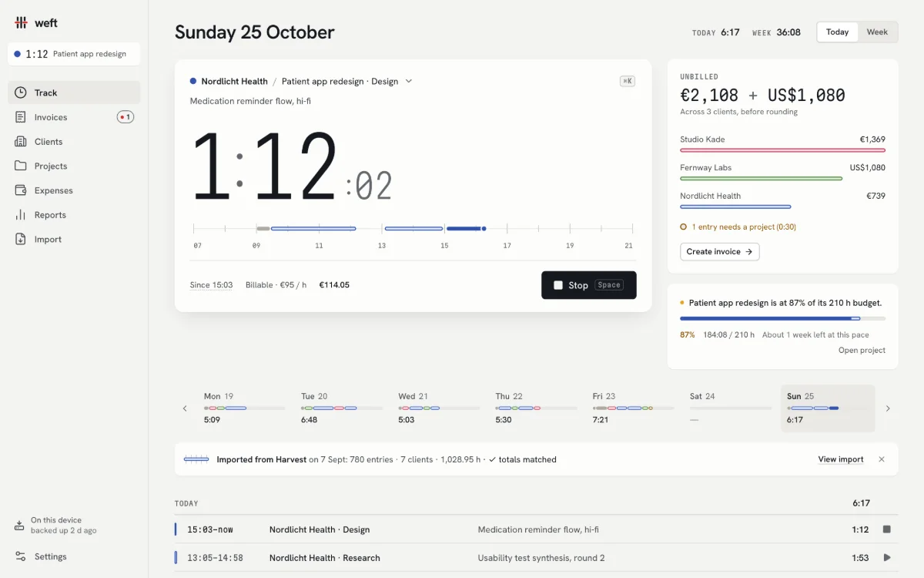The width and height of the screenshot is (924, 578).
Task: Open the Track clock icon in sidebar
Action: [x=21, y=92]
